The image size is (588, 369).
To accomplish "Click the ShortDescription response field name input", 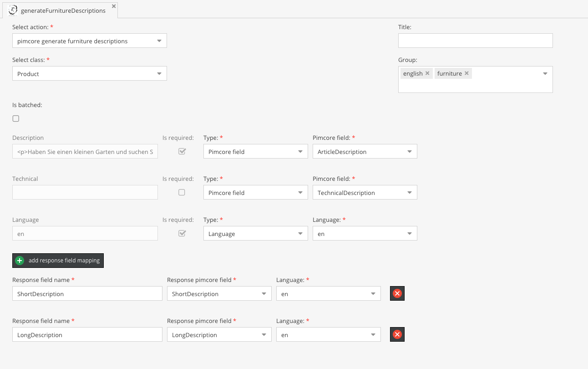I will pyautogui.click(x=87, y=294).
